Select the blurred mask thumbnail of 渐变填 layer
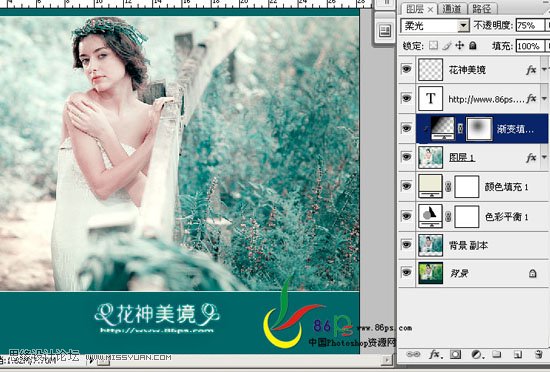Viewport: 550px width, 372px height. click(x=479, y=129)
